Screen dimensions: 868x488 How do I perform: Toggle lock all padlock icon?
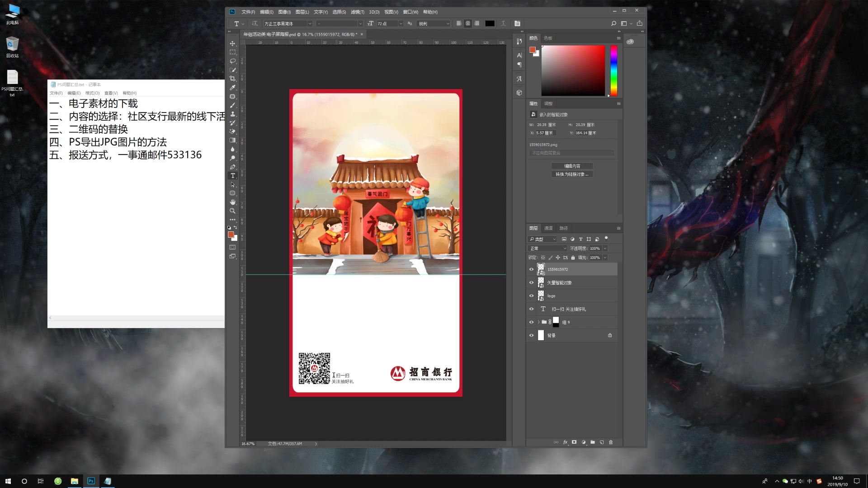573,258
